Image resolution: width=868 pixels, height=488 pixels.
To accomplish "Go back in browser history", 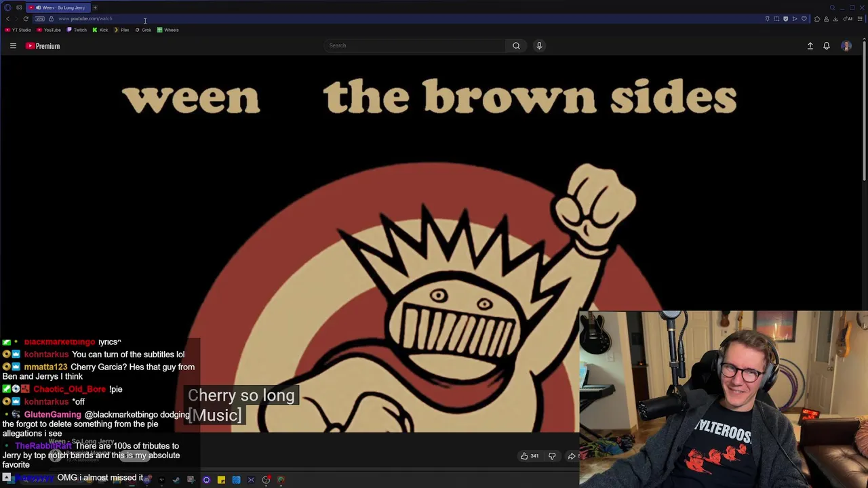I will 7,19.
